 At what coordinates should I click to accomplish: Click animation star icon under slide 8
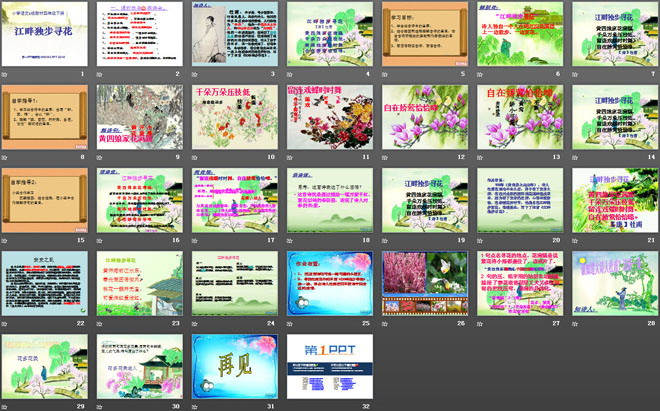tap(5, 157)
